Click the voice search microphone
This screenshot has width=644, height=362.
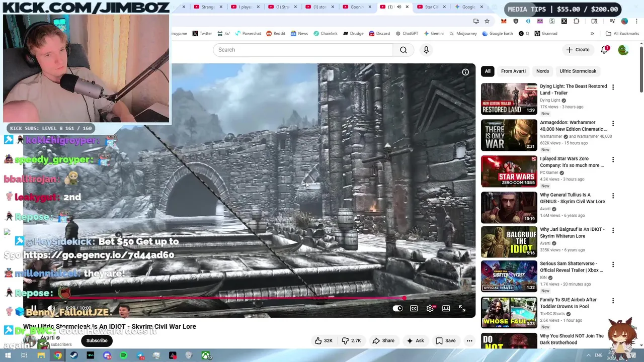(x=426, y=50)
